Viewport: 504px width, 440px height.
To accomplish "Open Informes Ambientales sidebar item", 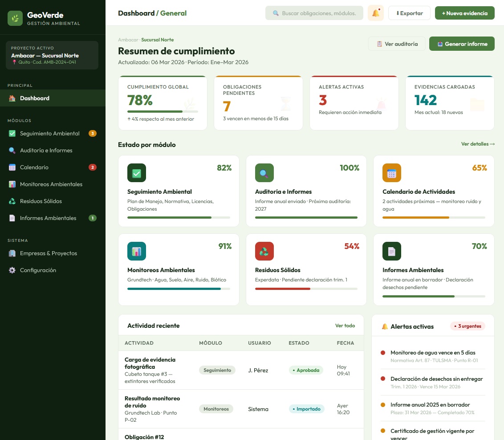I will 53,218.
